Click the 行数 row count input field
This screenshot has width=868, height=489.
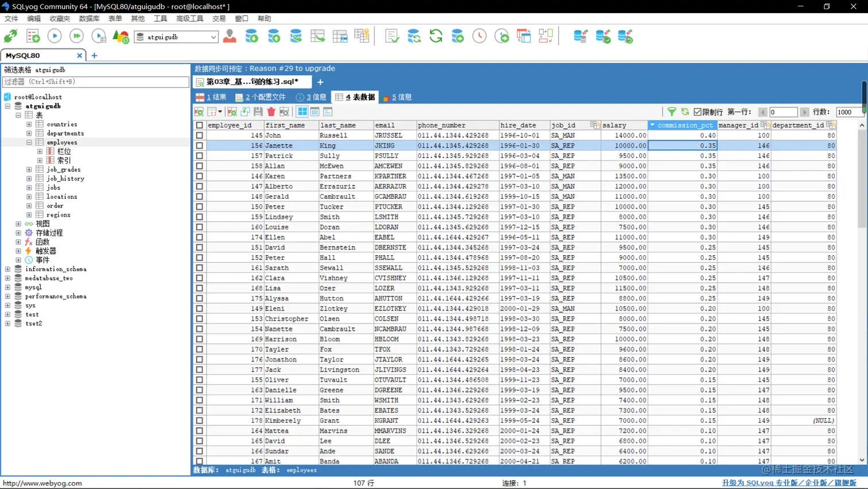tap(850, 112)
